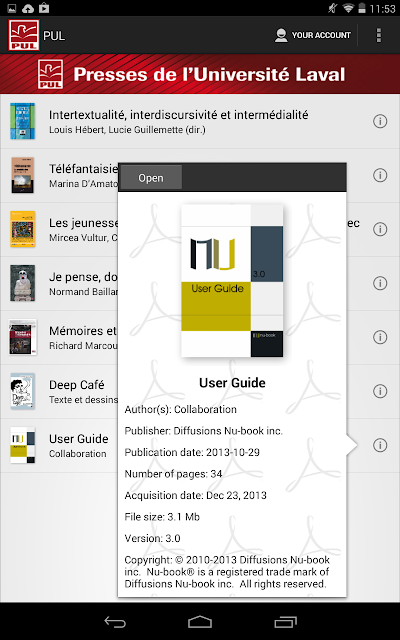Screen dimensions: 400x640
Task: Tap the User Guide cover in popup
Action: coord(232,281)
